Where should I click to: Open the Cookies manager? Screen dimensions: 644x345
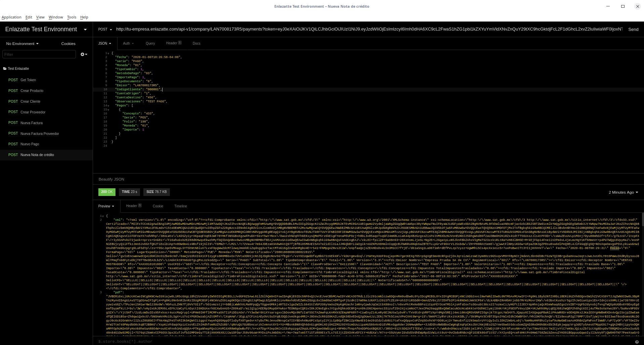tap(68, 44)
